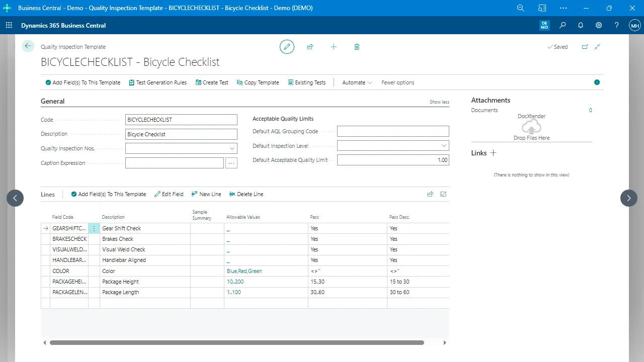Click Dynamics 365 Business Central header link
644x362 pixels.
point(63,25)
